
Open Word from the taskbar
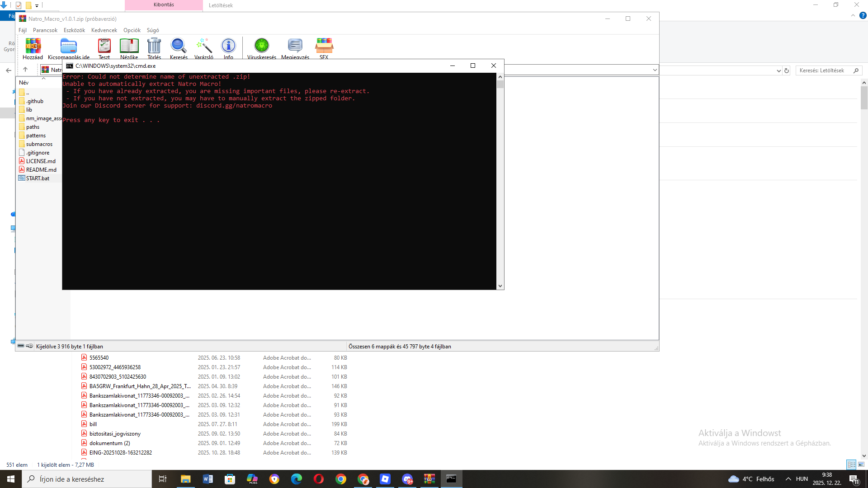[208, 479]
